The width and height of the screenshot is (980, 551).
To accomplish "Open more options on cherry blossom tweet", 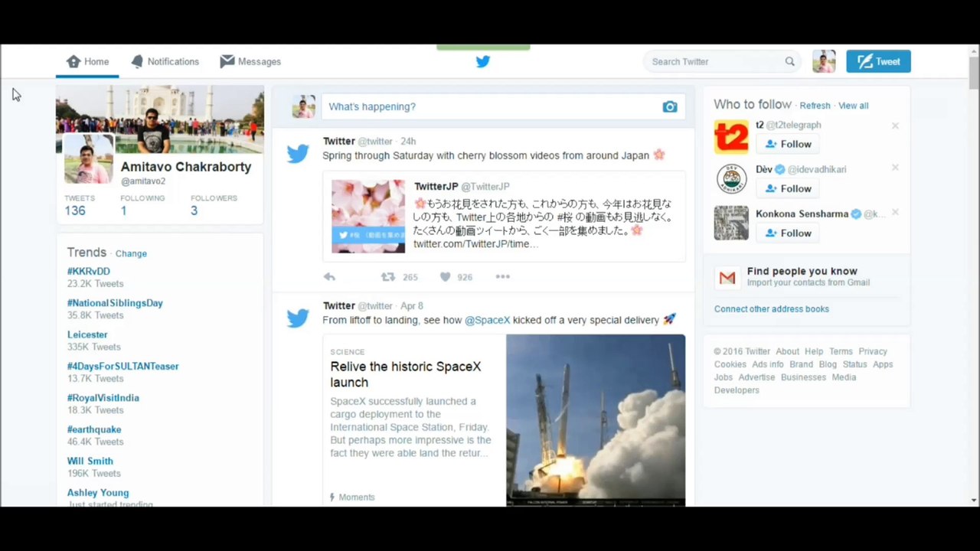I will click(502, 277).
